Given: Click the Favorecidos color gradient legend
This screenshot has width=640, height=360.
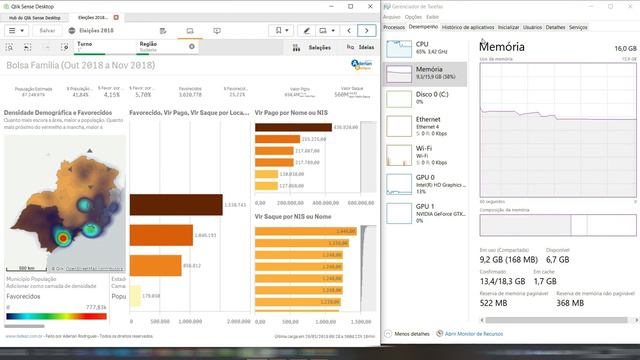Looking at the screenshot, I should coord(56,316).
